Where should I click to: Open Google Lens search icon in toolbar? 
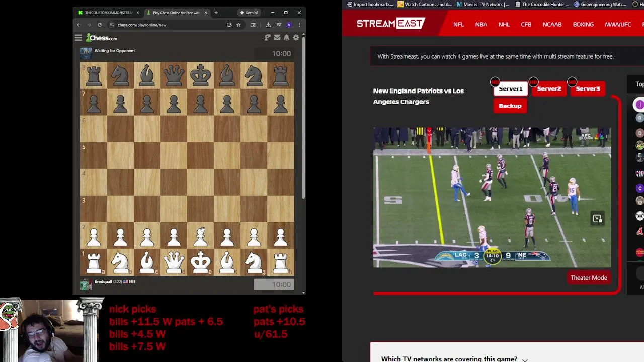point(253,25)
